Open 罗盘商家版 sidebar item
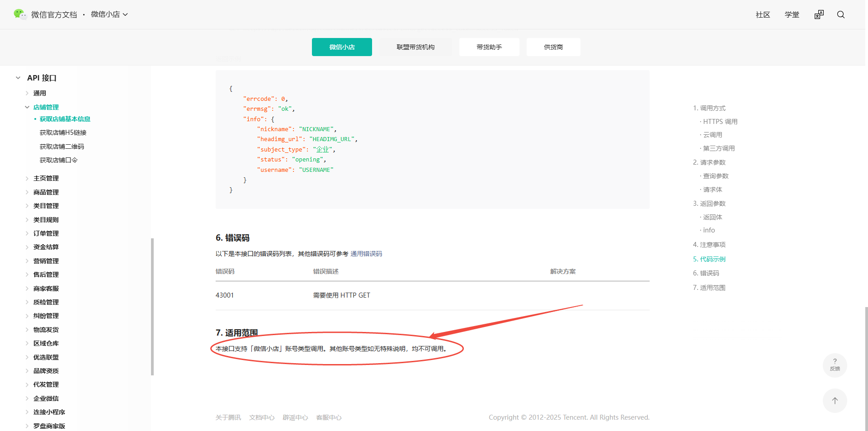Image resolution: width=868 pixels, height=431 pixels. (x=49, y=426)
